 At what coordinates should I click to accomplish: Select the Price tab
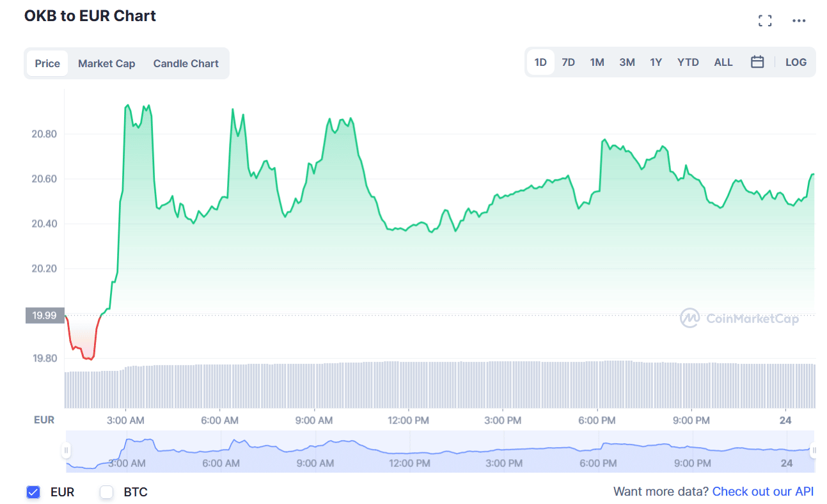coord(47,63)
